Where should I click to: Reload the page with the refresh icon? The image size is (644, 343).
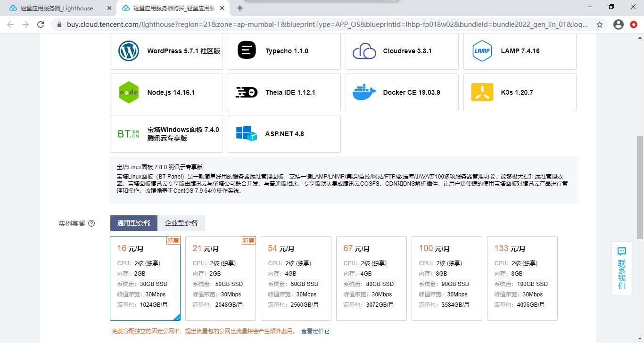point(41,24)
